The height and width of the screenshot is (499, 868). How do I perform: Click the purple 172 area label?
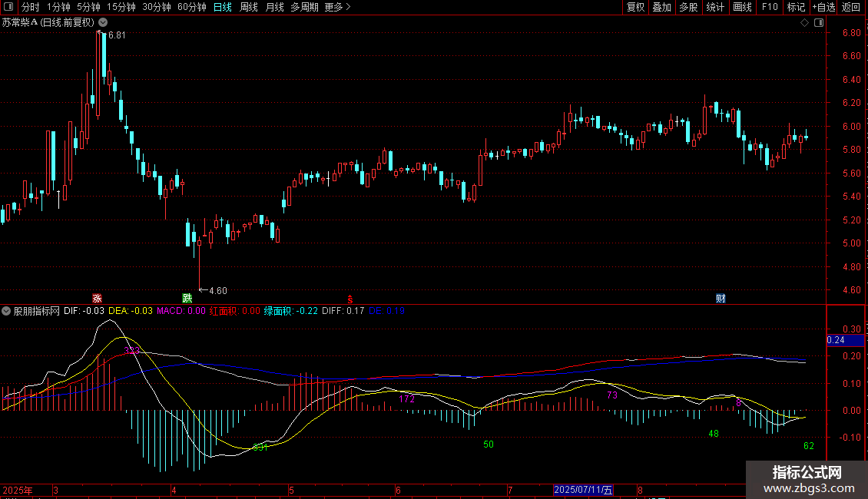(x=407, y=399)
